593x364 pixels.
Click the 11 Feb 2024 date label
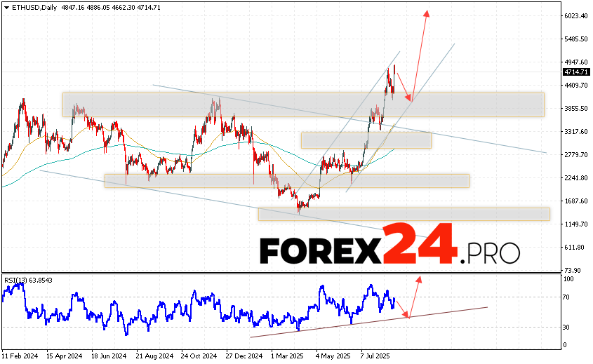(20, 356)
